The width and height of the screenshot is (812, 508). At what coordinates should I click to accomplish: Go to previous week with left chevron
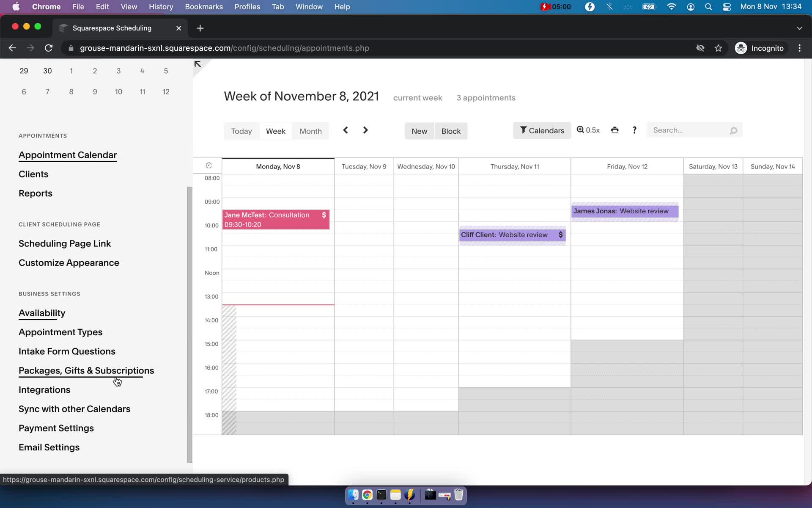point(346,130)
